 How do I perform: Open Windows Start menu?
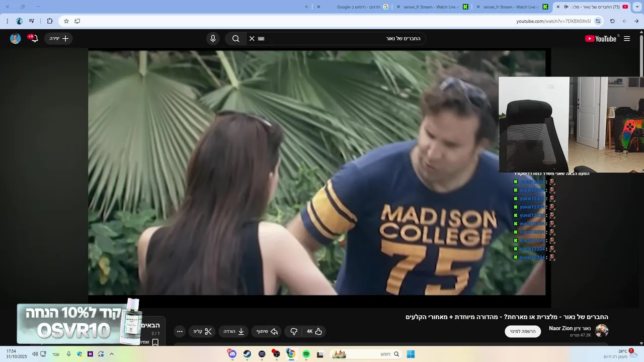[x=411, y=354]
